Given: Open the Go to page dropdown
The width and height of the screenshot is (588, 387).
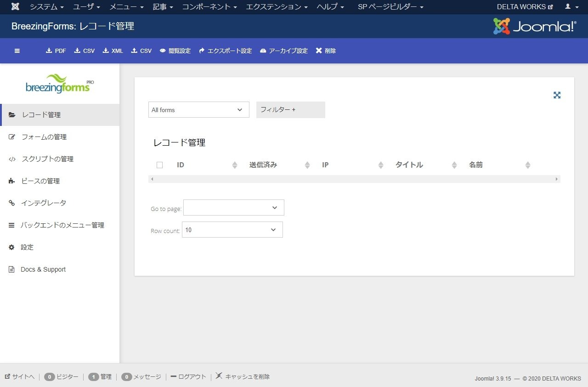Looking at the screenshot, I should pos(233,207).
